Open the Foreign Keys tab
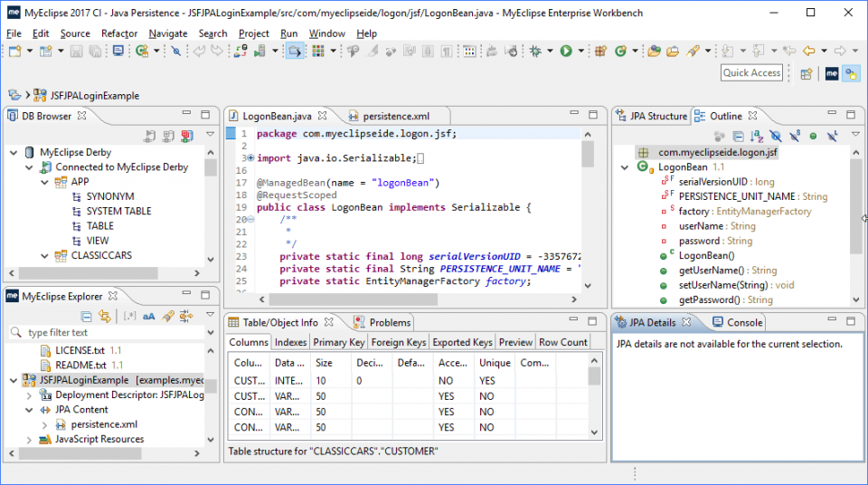868x485 pixels. [399, 342]
